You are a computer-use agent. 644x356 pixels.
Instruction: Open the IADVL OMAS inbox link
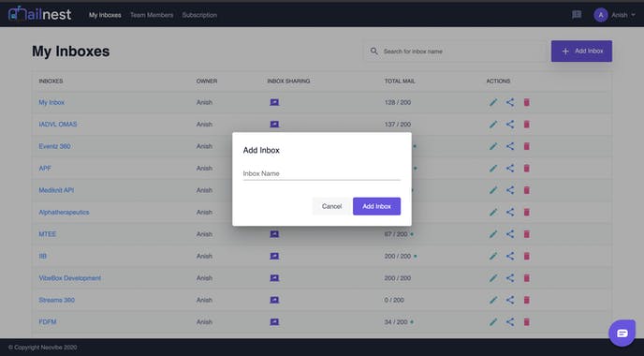coord(58,125)
